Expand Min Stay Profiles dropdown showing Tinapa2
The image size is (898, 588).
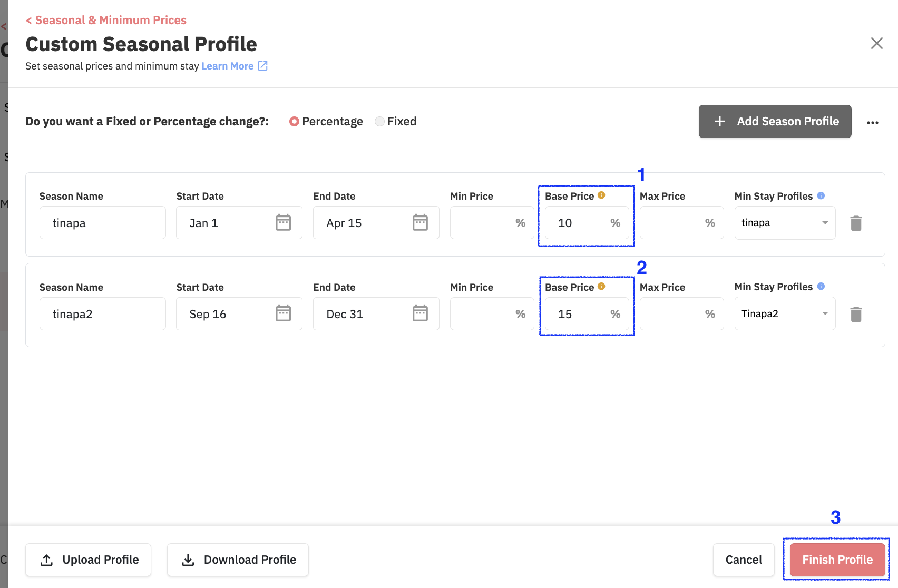point(785,313)
